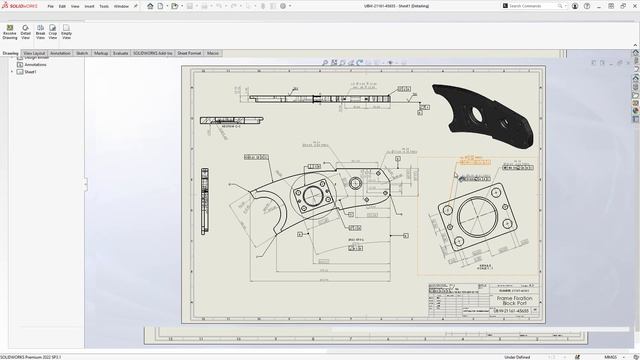
Task: Open the Options gear dropdown arrow
Action: (290, 6)
